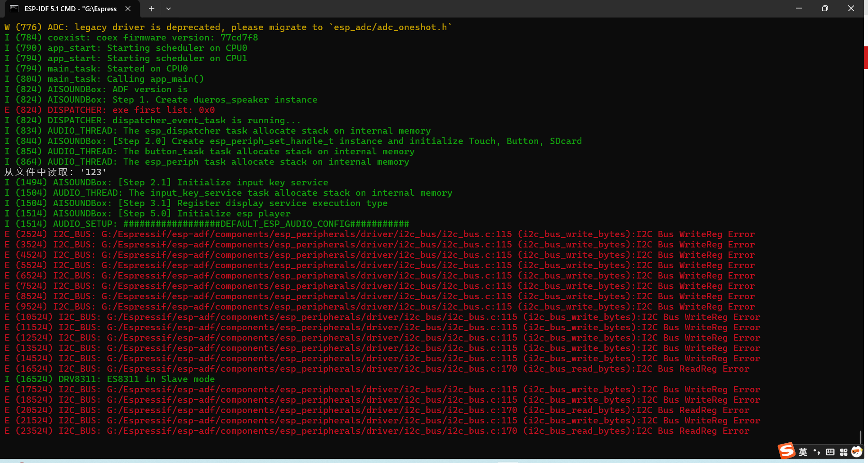Click the (23524) ReadReg Error line

point(377,431)
